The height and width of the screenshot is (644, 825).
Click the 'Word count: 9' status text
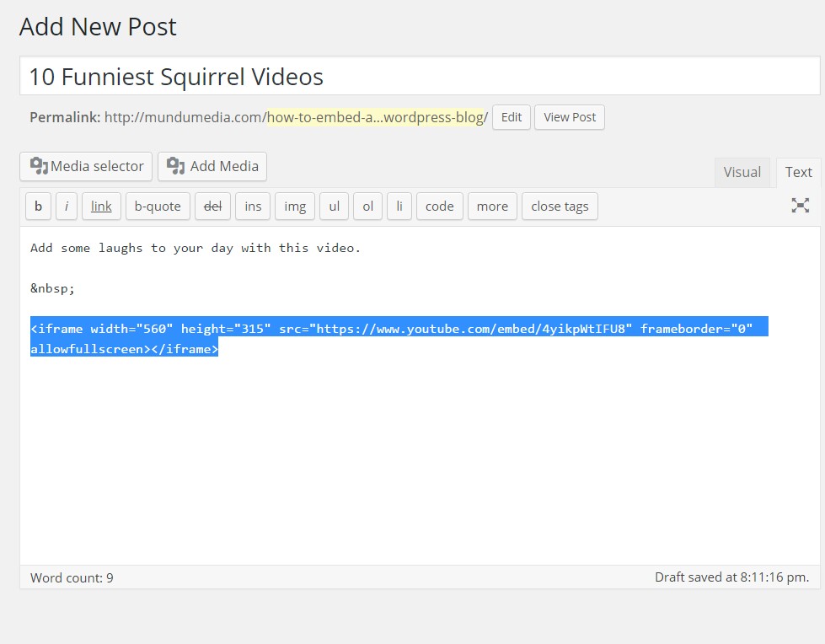click(72, 577)
